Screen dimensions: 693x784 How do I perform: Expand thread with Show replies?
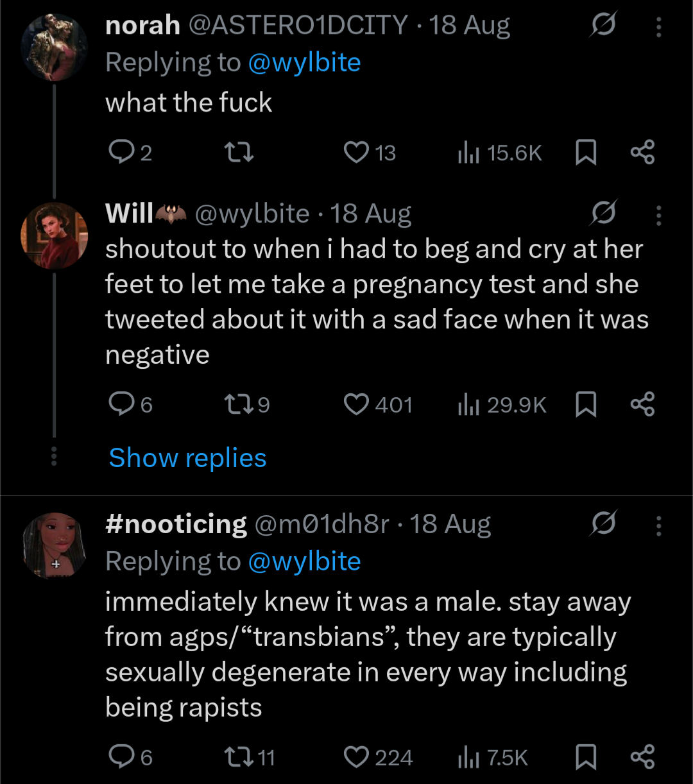[x=187, y=458]
